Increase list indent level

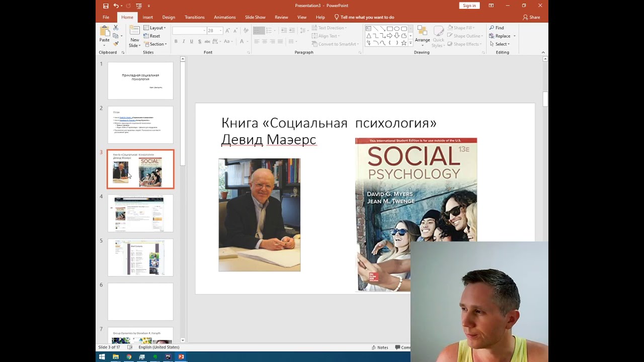click(x=291, y=31)
